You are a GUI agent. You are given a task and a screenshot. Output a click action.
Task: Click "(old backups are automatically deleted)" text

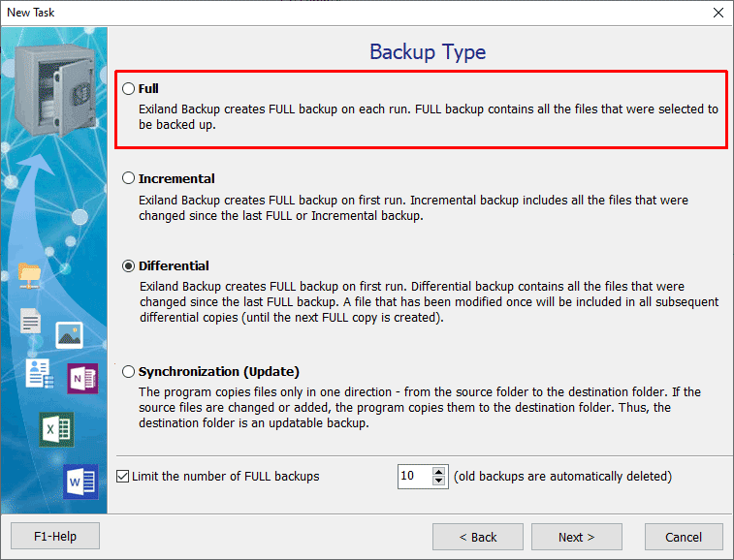coord(562,477)
